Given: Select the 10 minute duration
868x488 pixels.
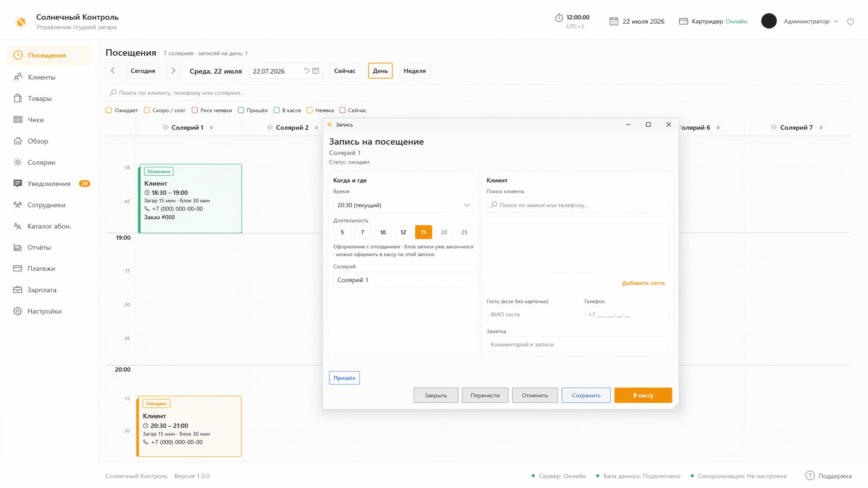Looking at the screenshot, I should (383, 232).
